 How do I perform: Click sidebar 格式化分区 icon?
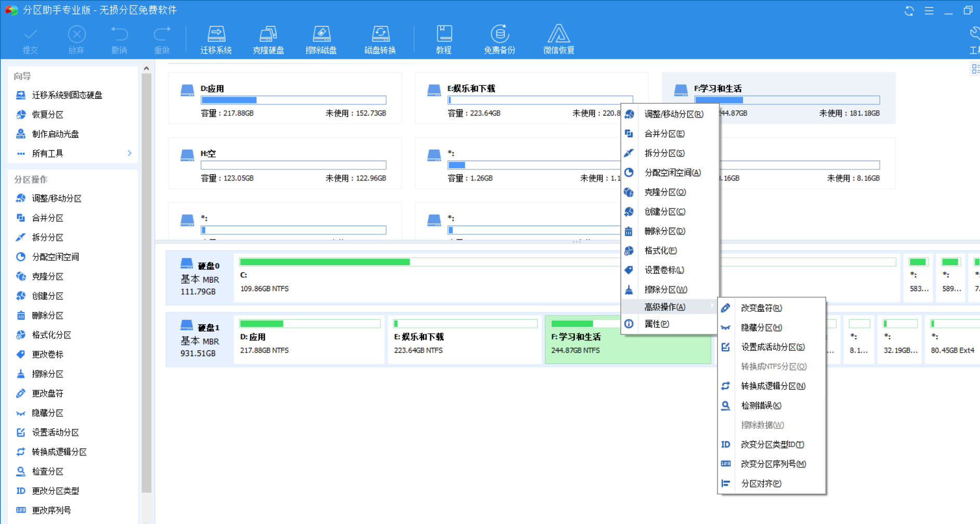21,335
